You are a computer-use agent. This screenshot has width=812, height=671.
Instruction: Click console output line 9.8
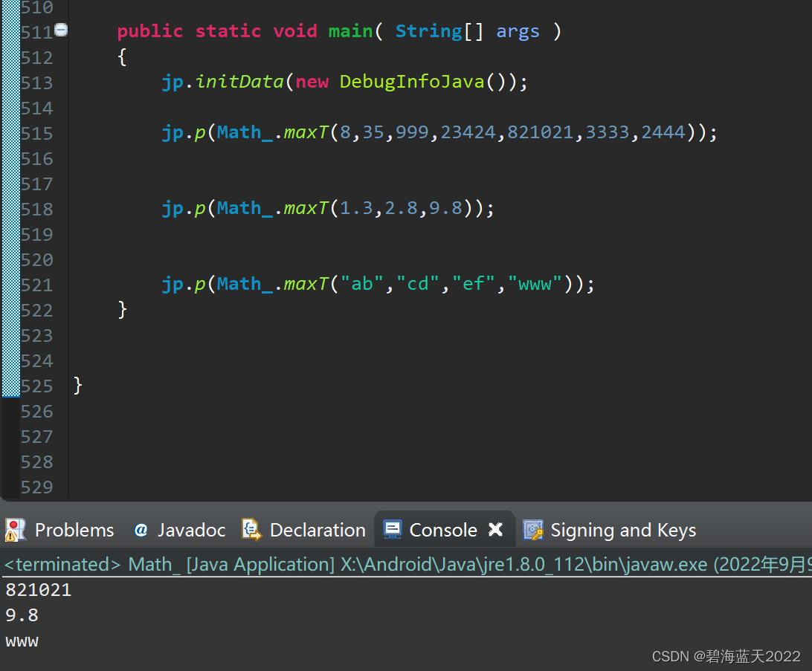tap(22, 615)
